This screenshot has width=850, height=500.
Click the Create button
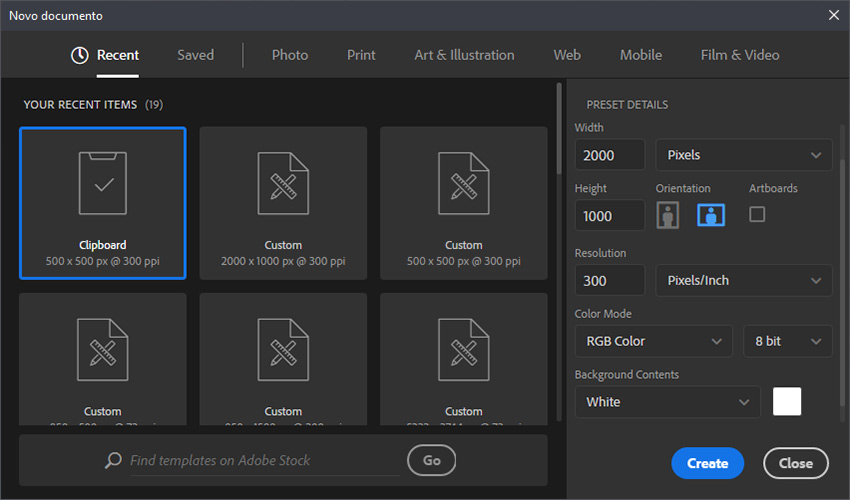point(707,463)
